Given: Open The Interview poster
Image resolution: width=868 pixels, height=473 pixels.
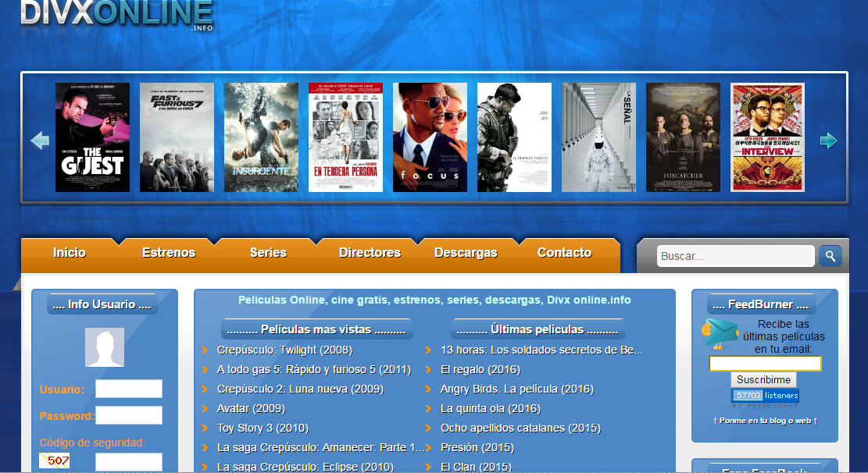Looking at the screenshot, I should [x=768, y=137].
